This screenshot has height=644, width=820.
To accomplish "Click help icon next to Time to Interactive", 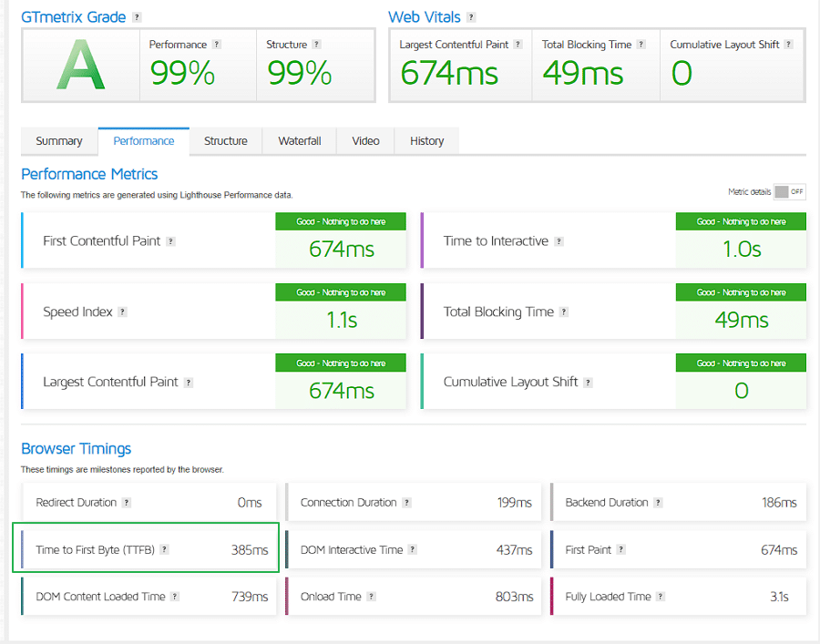I will click(x=559, y=241).
